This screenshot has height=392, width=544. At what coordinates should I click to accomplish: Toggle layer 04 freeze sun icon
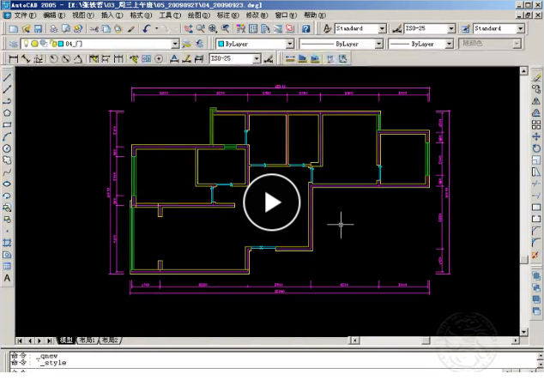click(34, 44)
